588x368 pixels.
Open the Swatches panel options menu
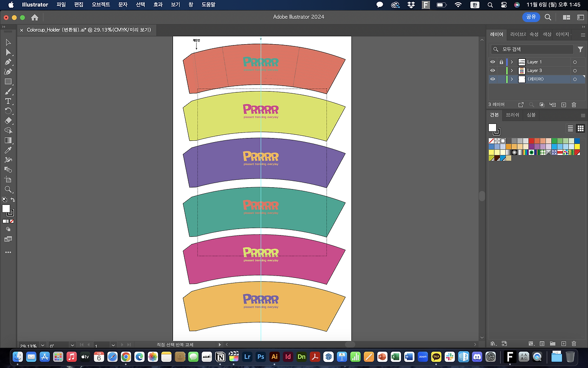pos(583,115)
